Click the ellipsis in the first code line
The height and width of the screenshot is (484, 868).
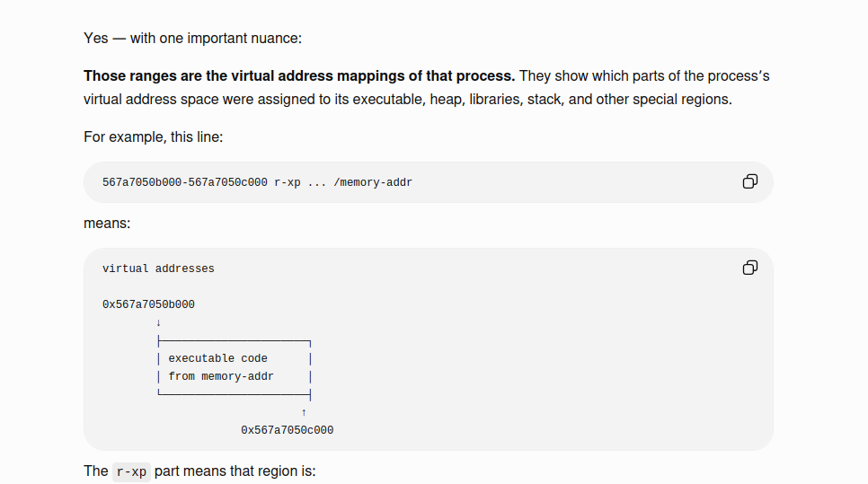(x=316, y=183)
